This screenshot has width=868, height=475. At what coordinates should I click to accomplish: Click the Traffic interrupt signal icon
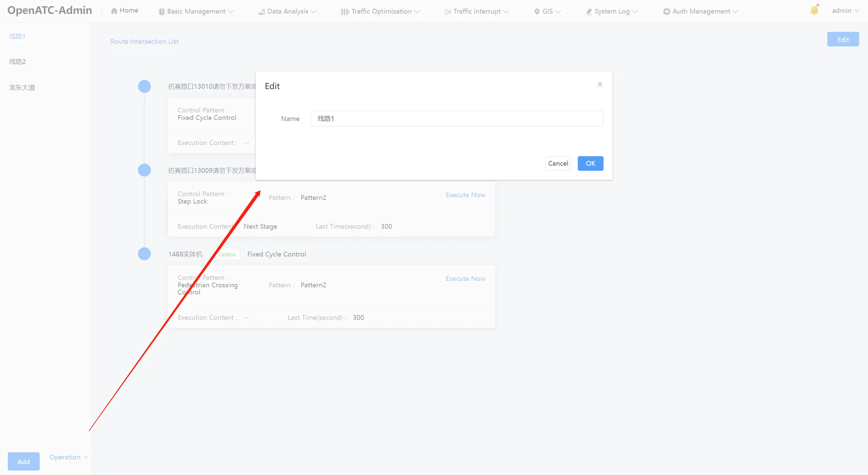(448, 12)
